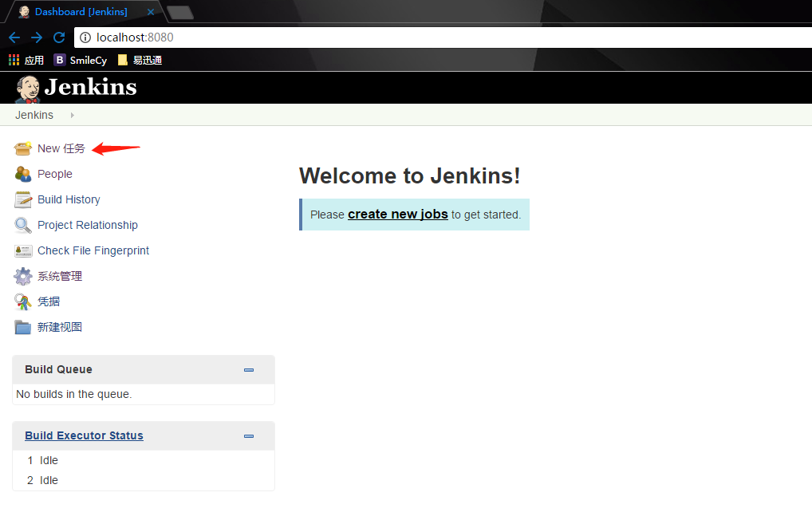Viewport: 812px width, 516px height.
Task: Open the New 任务 link
Action: (x=61, y=148)
